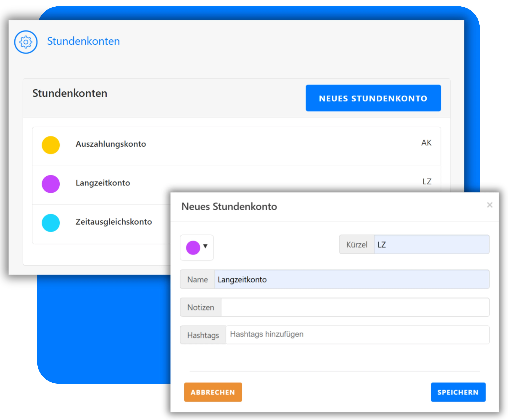Click into the Notizen field
Viewport: 508px width, 420px height.
point(355,307)
